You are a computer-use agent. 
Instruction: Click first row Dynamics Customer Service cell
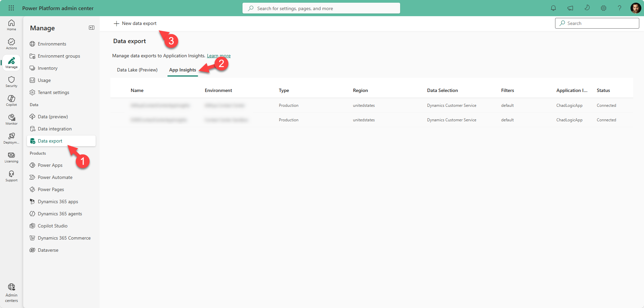pyautogui.click(x=452, y=105)
